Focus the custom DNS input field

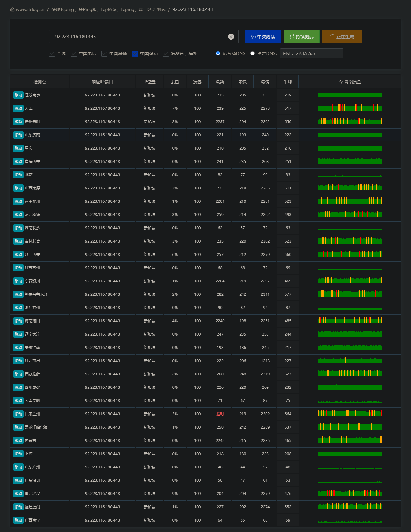[x=311, y=53]
